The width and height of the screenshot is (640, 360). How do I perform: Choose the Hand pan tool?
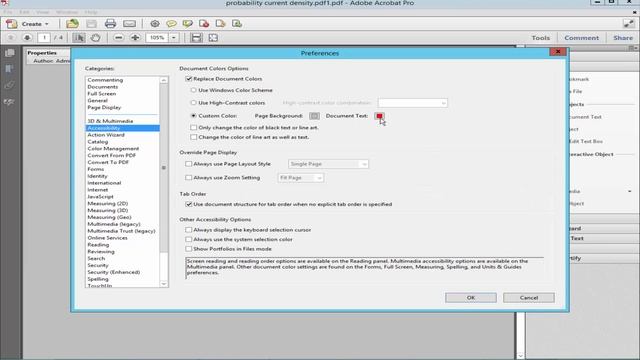click(96, 38)
